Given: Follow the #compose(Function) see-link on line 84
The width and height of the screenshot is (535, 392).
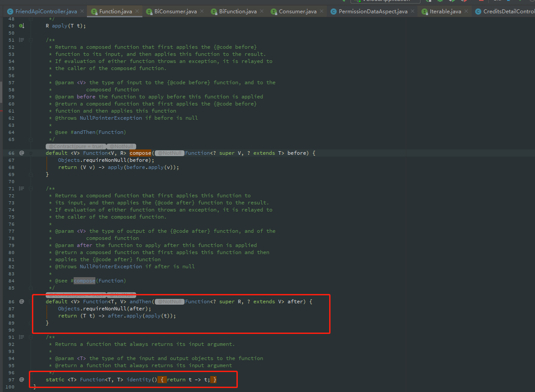Looking at the screenshot, I should [x=98, y=281].
